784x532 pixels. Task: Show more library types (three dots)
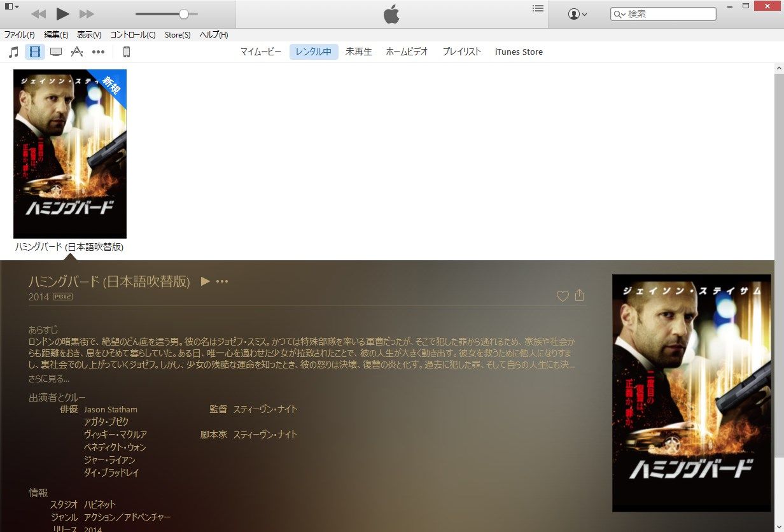(x=98, y=52)
